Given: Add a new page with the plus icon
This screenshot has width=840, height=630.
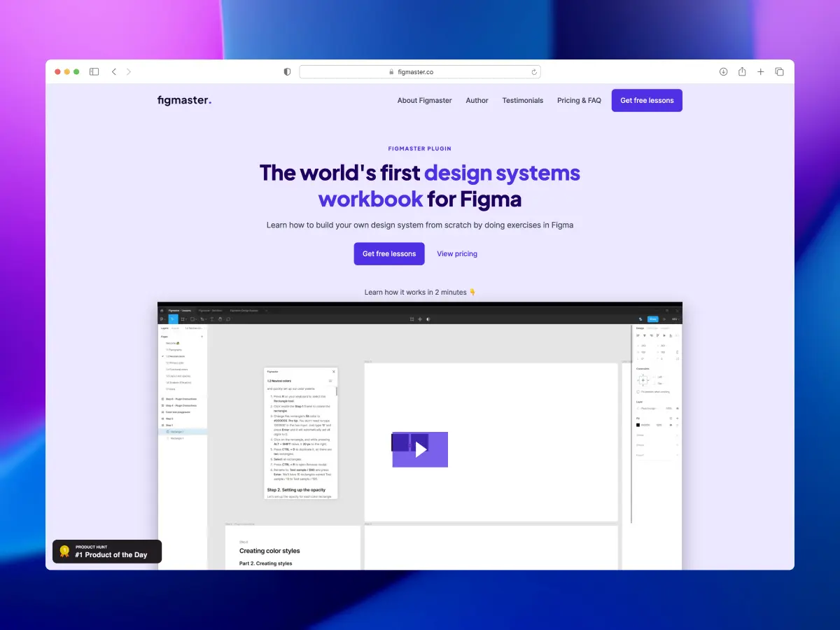Looking at the screenshot, I should [202, 337].
